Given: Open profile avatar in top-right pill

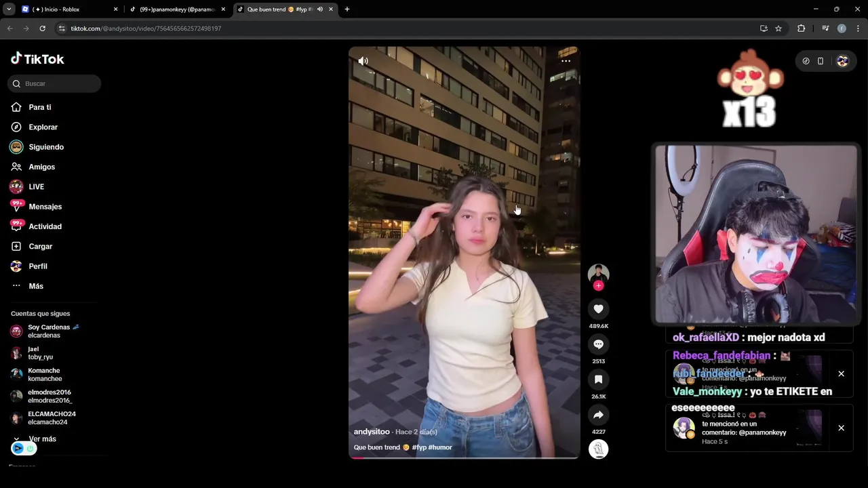Looking at the screenshot, I should 842,61.
